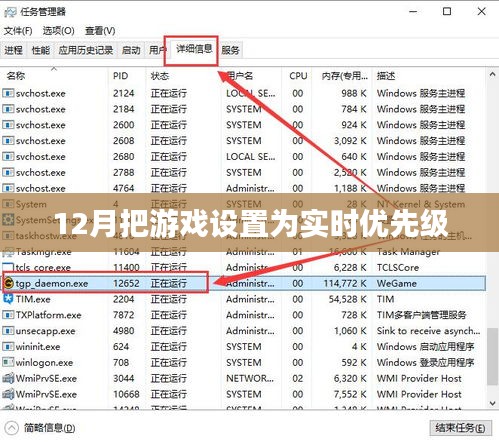Click the scrollbar up arrow

(x=492, y=75)
